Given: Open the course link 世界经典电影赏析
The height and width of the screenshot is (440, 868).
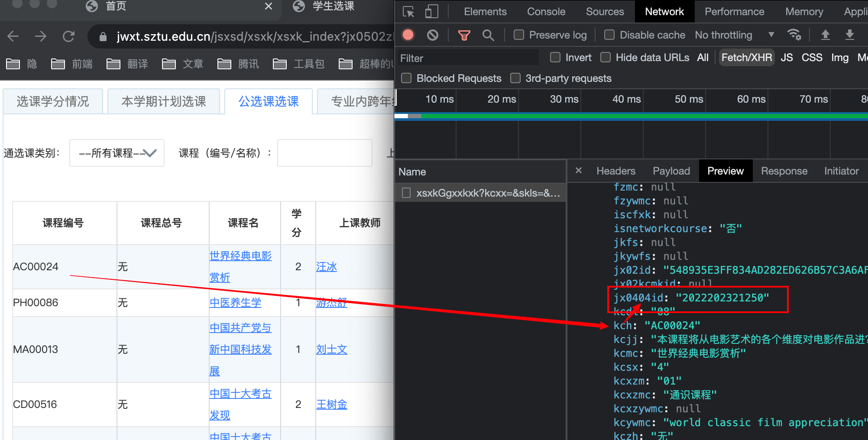Looking at the screenshot, I should tap(240, 266).
